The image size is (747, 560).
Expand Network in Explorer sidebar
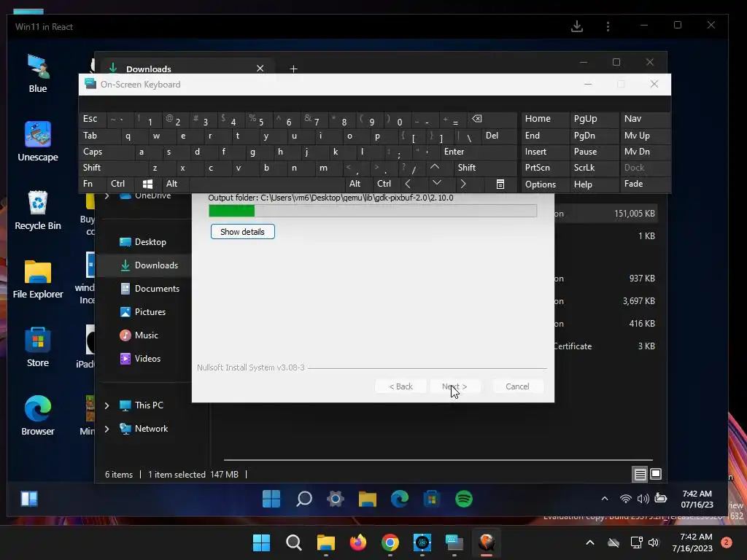point(107,429)
